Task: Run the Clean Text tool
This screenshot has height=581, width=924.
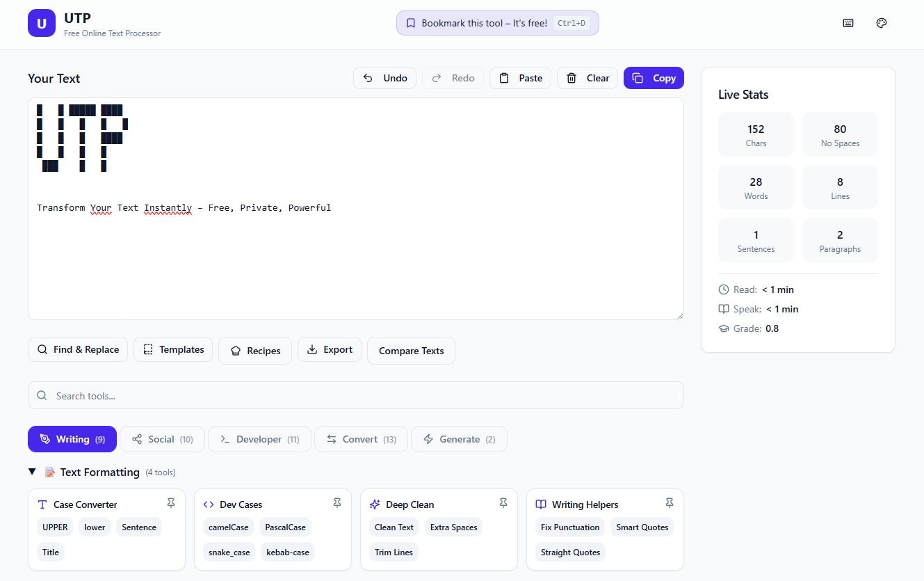Action: pos(394,527)
